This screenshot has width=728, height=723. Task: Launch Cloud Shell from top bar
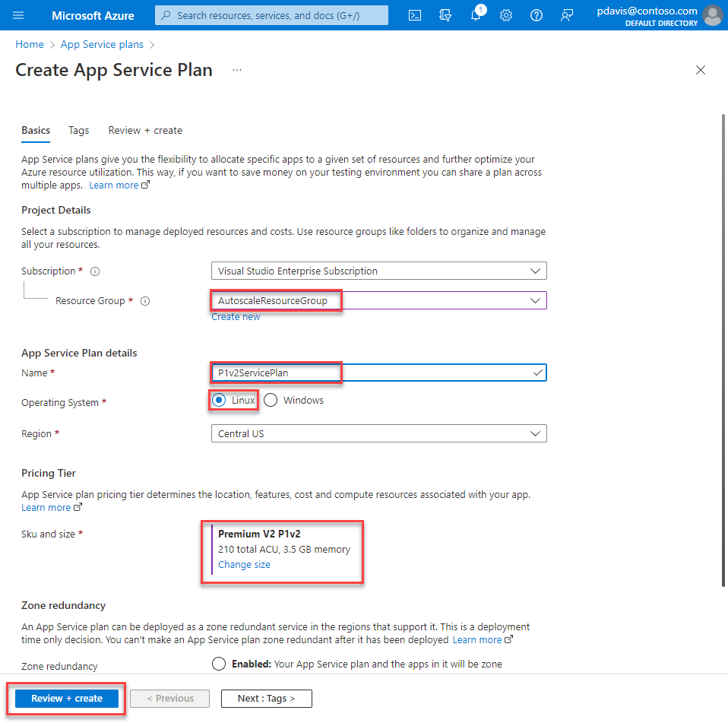tap(415, 15)
